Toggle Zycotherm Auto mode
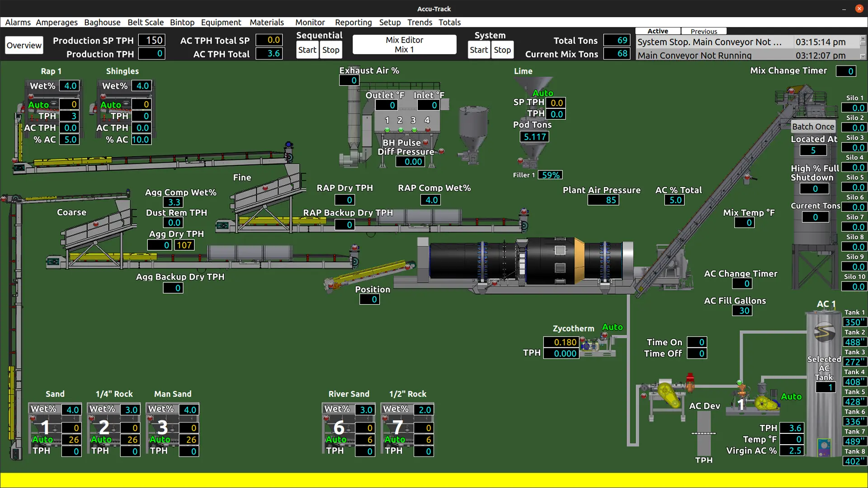 coord(613,327)
